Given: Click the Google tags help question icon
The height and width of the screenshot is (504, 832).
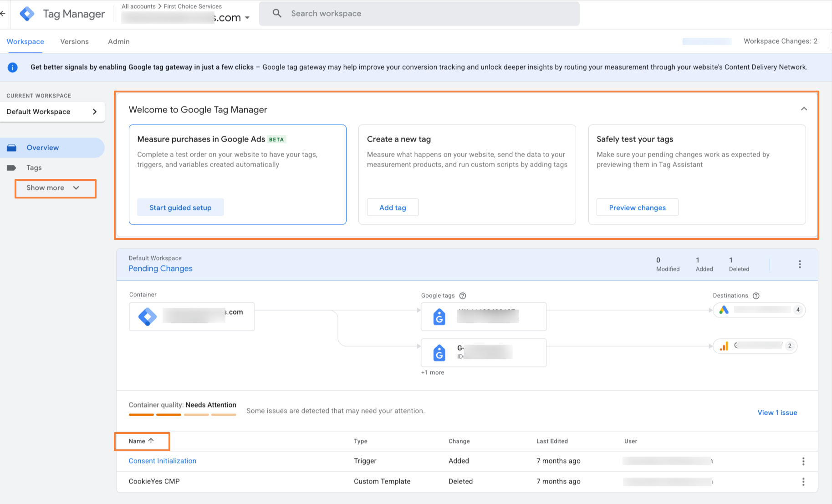Looking at the screenshot, I should [x=463, y=295].
